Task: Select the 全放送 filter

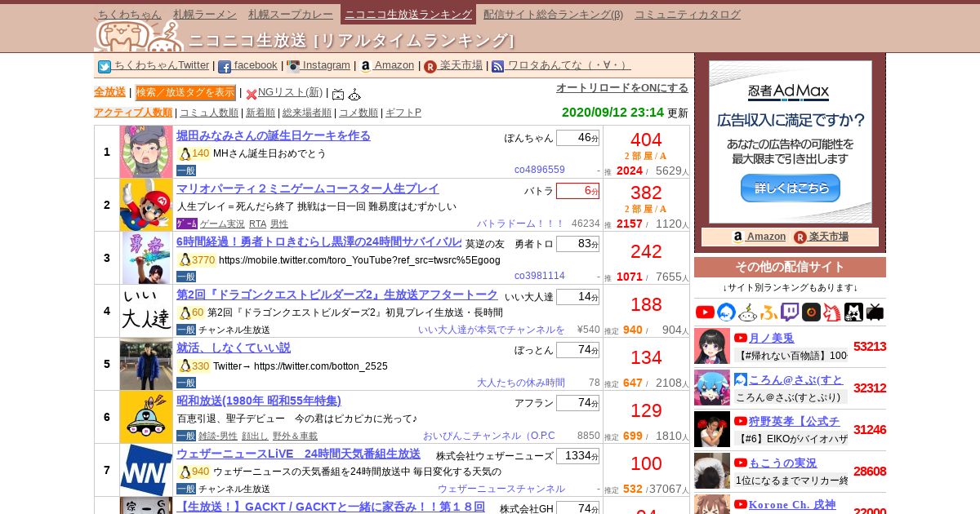Action: 109,92
